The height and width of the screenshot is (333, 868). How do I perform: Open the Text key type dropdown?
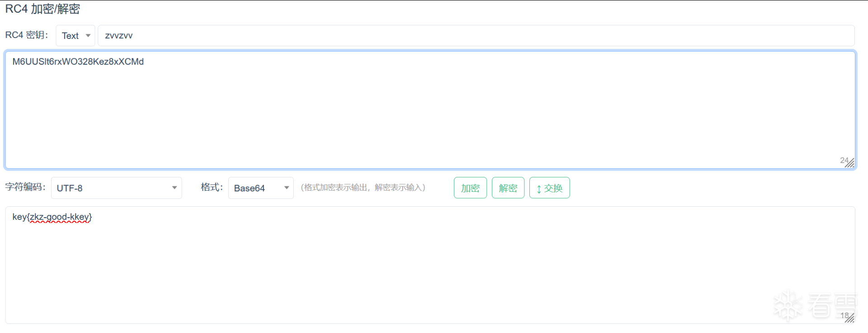(75, 36)
